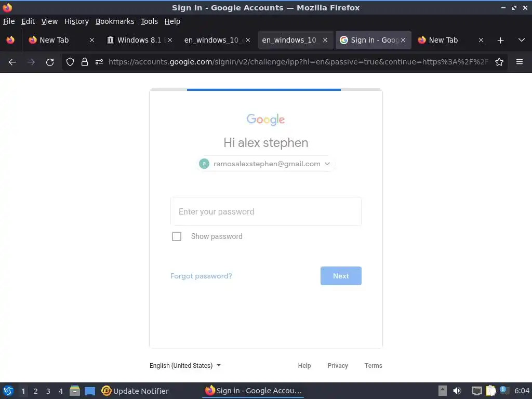Switch to workspace 2
Viewport: 532px width, 399px height.
(x=36, y=391)
